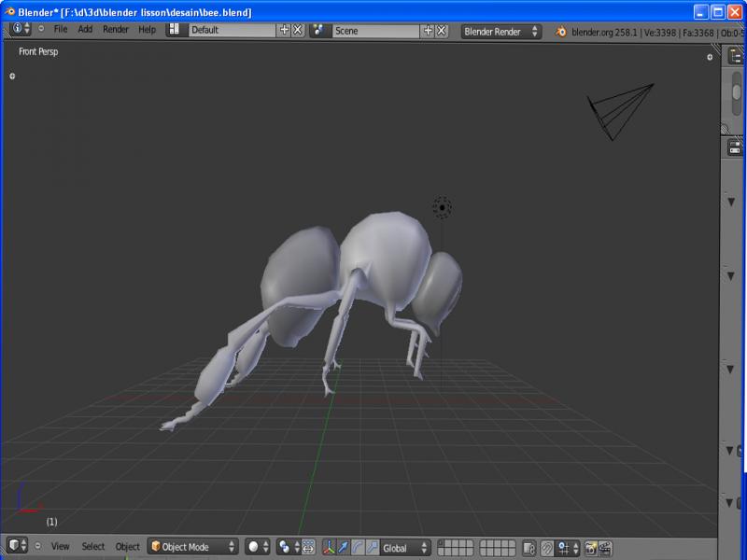Show layer 6 in second layer grid
The width and height of the screenshot is (747, 560).
click(x=484, y=544)
